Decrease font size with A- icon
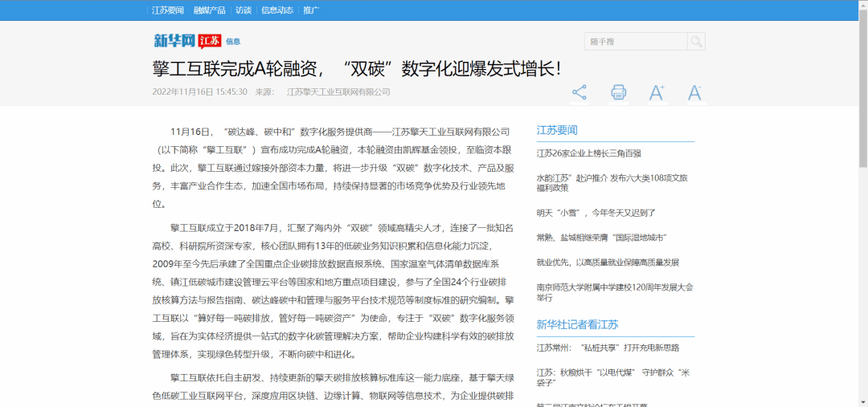This screenshot has width=868, height=407. 694,92
